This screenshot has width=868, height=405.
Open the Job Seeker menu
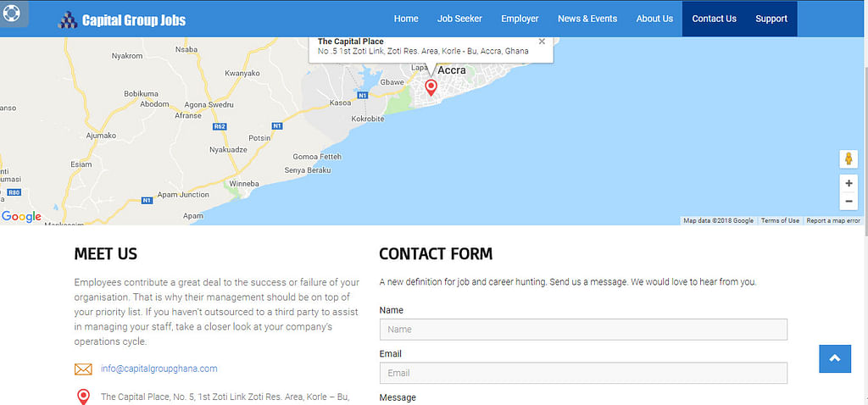coord(459,19)
